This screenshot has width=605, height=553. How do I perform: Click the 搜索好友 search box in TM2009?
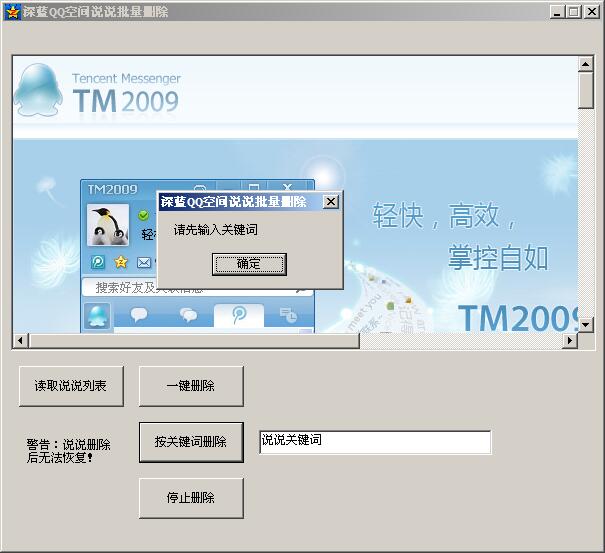coord(198,287)
